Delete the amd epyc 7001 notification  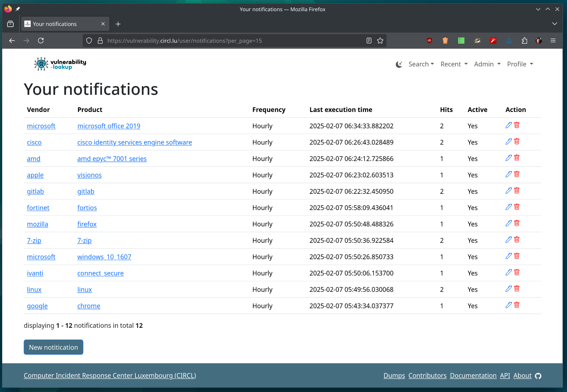pos(517,158)
